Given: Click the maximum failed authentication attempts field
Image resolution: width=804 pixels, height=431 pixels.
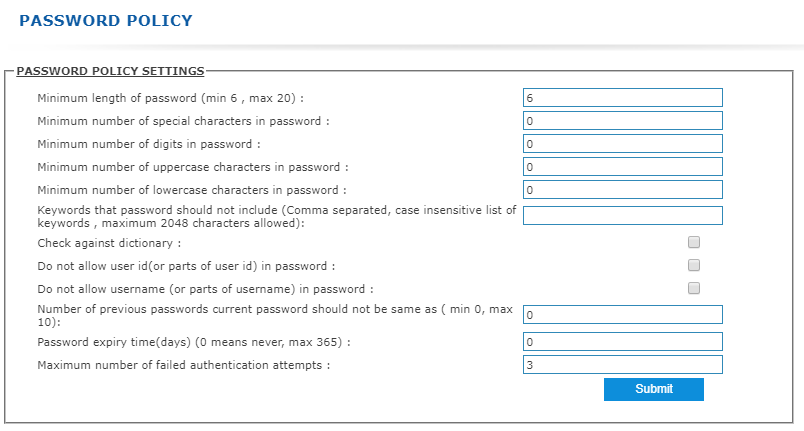Looking at the screenshot, I should point(622,365).
